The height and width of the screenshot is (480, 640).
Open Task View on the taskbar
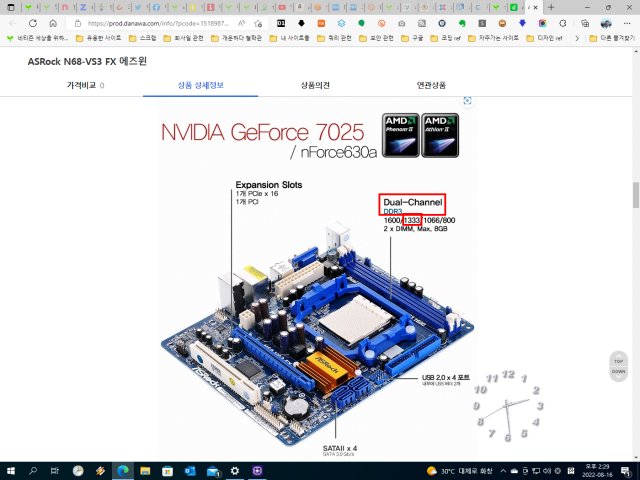click(x=54, y=471)
